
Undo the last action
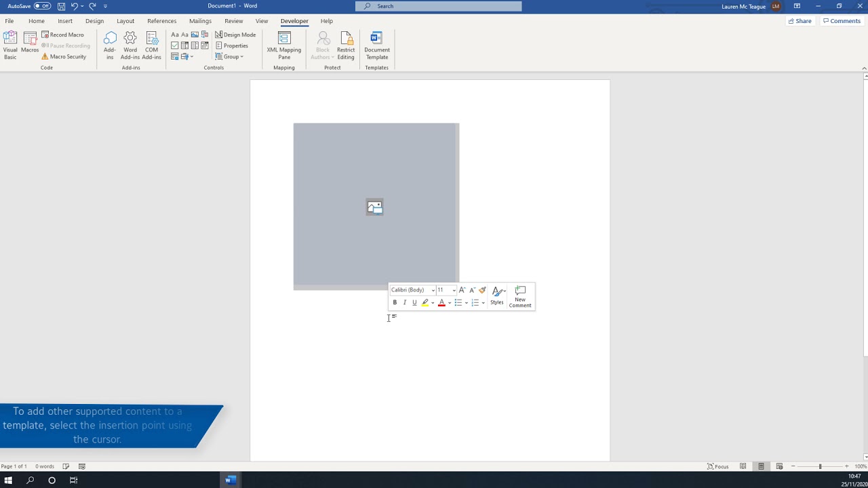tap(74, 6)
